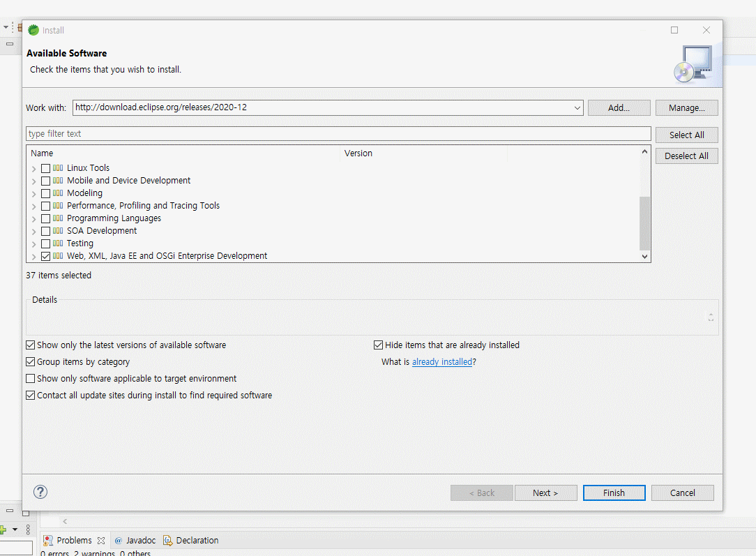
Task: Expand the Linux Tools tree node
Action: [x=33, y=169]
